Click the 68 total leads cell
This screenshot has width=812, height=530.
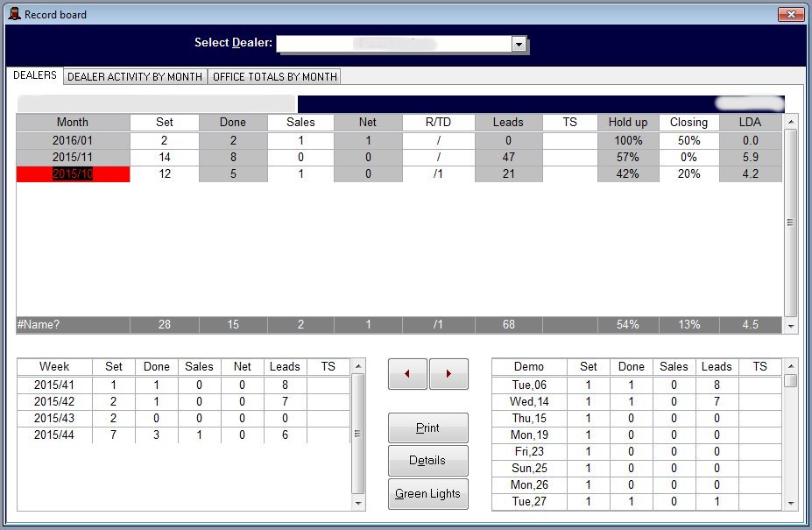pyautogui.click(x=509, y=325)
